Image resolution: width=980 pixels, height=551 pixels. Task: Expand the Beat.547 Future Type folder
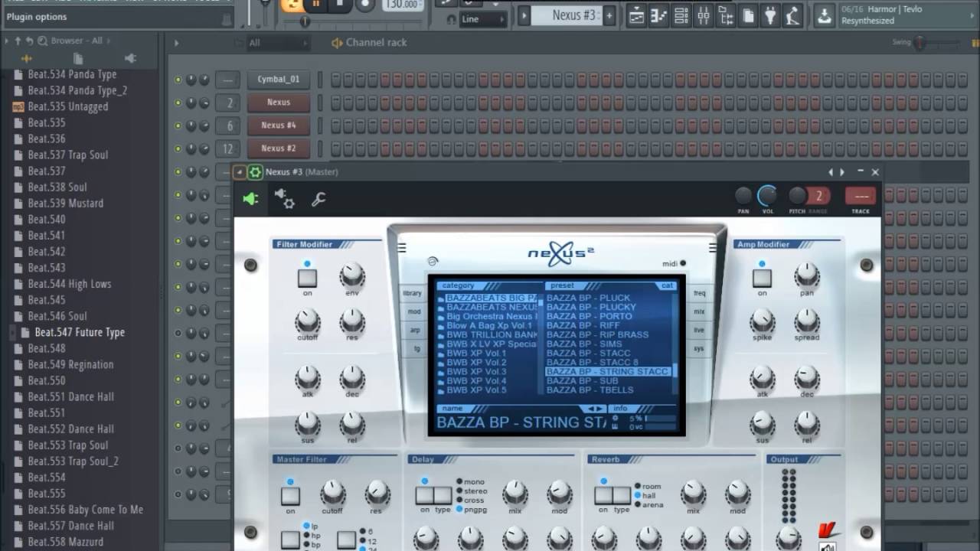(x=13, y=333)
